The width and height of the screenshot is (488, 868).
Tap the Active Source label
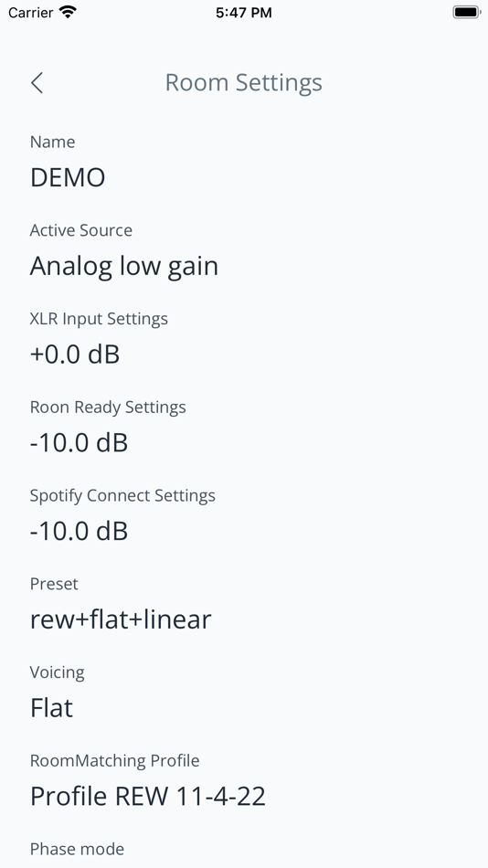(x=80, y=230)
